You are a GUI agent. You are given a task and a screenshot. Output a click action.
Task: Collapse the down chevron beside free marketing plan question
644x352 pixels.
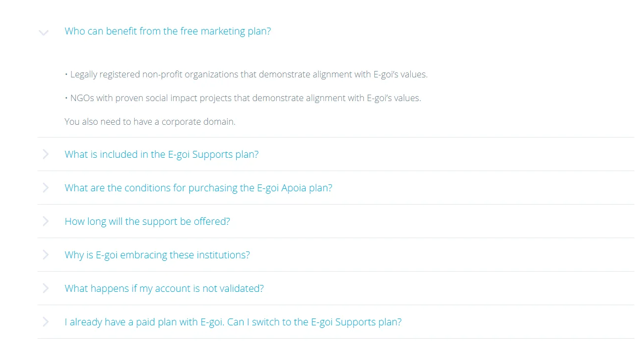(44, 33)
